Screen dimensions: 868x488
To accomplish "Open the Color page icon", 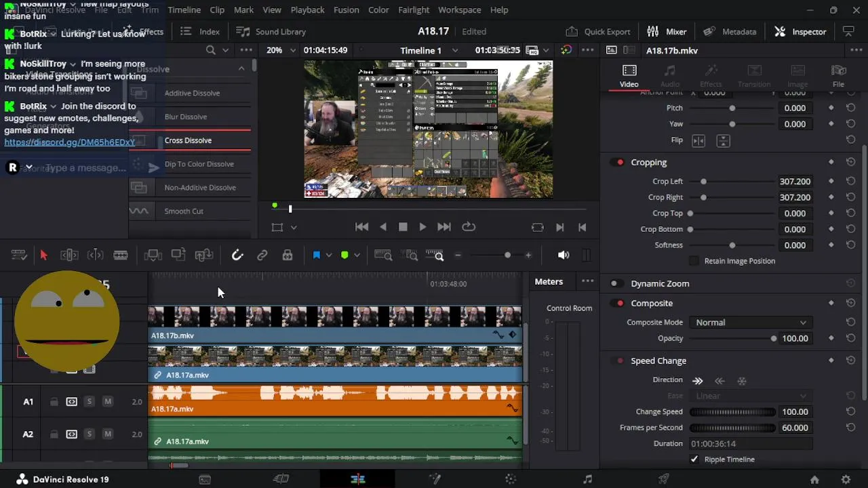I will (511, 479).
